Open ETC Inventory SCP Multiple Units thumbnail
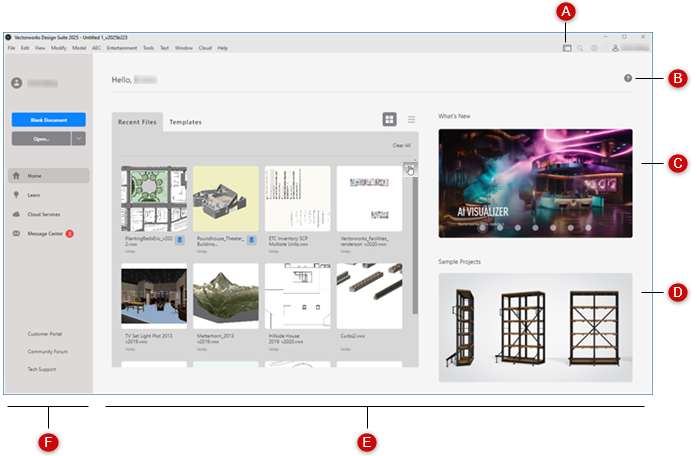 point(297,199)
